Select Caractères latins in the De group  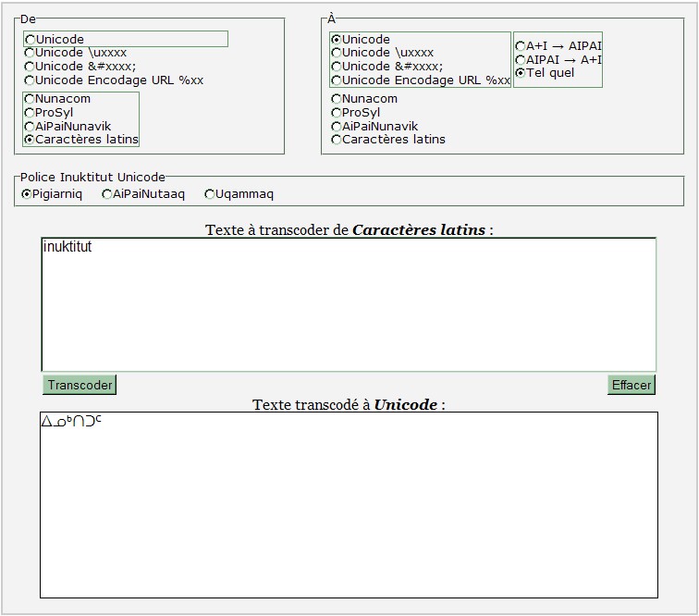pyautogui.click(x=31, y=140)
